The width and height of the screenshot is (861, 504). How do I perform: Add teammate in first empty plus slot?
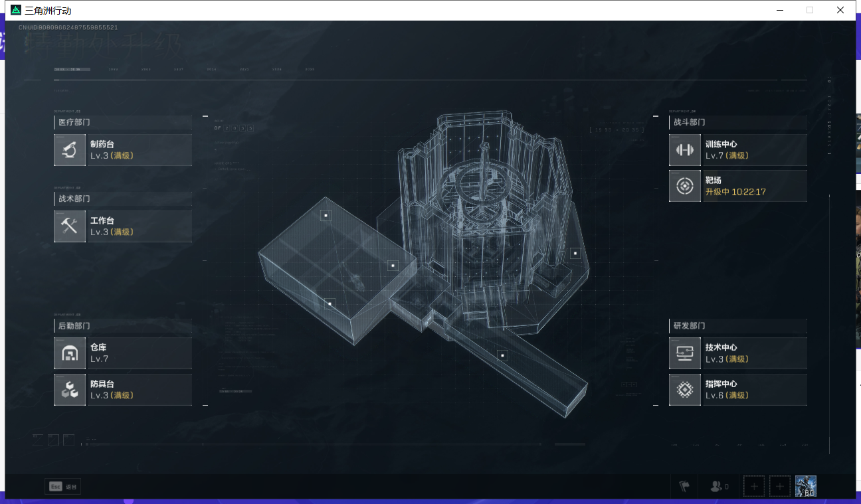(x=754, y=487)
